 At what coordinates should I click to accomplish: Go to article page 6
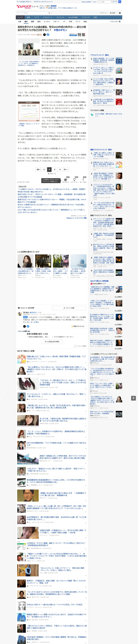[x=60, y=169]
